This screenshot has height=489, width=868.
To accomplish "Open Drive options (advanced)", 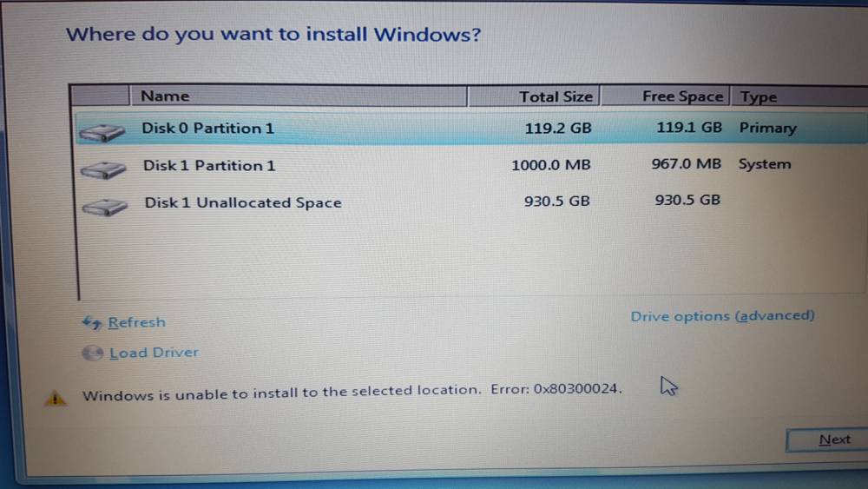I will click(x=722, y=315).
